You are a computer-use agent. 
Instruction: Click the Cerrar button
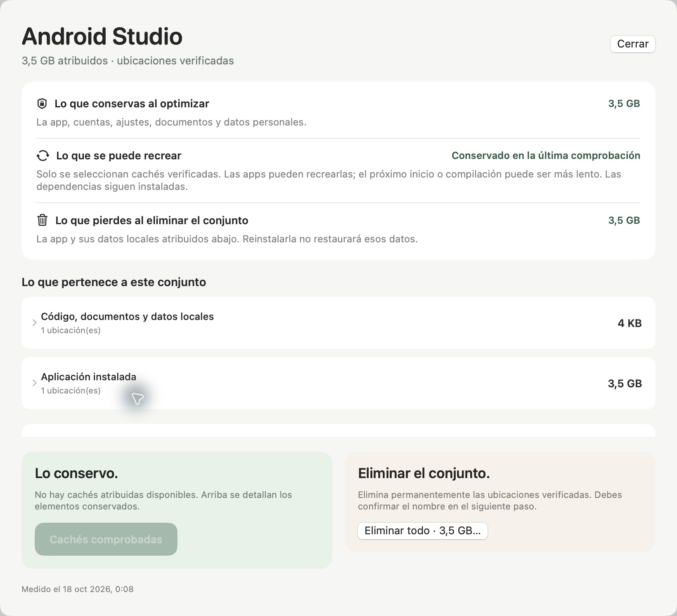pos(632,44)
